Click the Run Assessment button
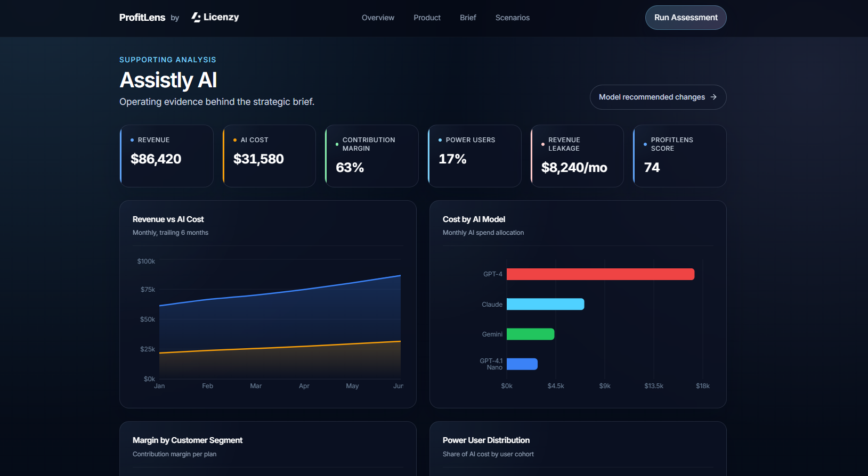868x476 pixels. (x=686, y=18)
